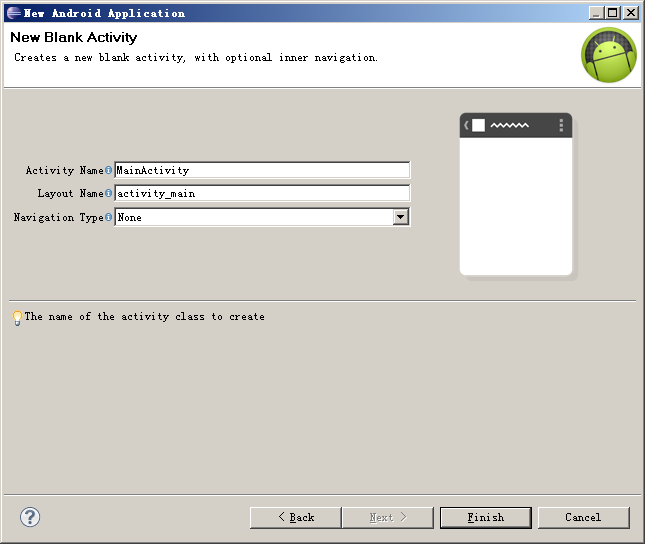The width and height of the screenshot is (645, 544).
Task: Click the 'Layout Name' label
Action: [70, 193]
